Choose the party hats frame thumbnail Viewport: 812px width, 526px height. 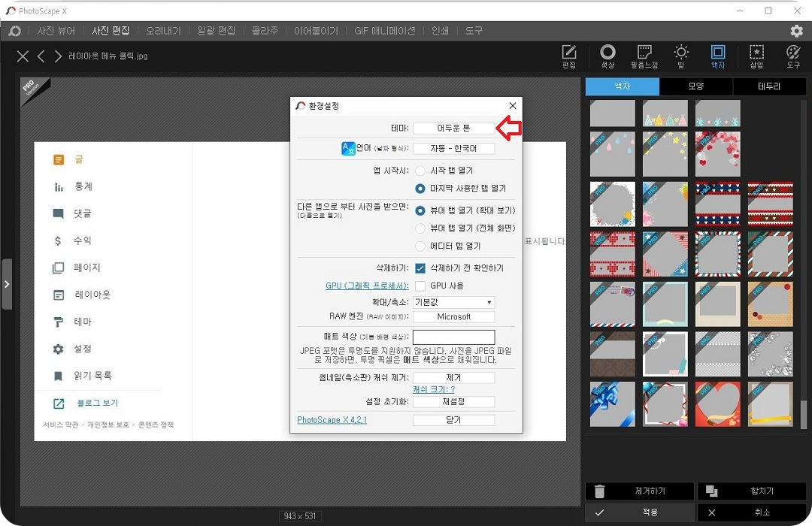[x=665, y=113]
